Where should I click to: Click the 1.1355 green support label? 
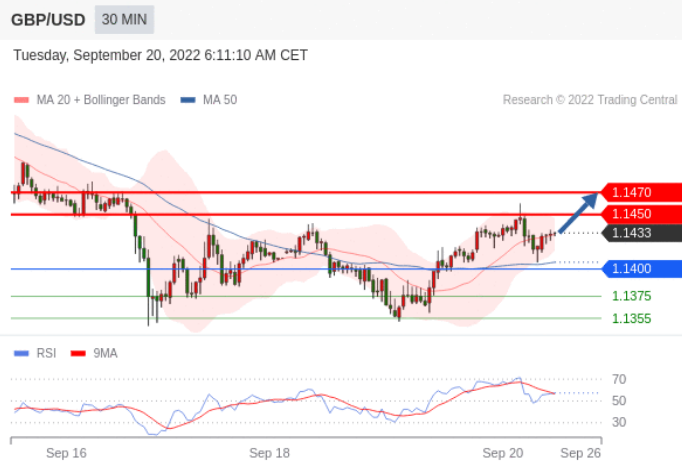pyautogui.click(x=632, y=319)
